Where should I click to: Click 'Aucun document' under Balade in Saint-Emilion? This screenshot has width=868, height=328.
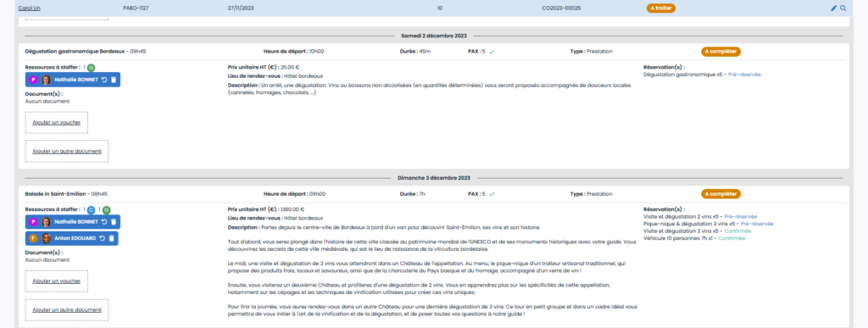[x=47, y=260]
